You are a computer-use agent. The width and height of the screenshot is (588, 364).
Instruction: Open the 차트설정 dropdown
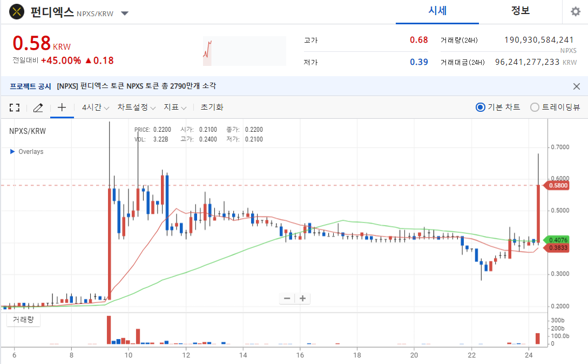137,107
